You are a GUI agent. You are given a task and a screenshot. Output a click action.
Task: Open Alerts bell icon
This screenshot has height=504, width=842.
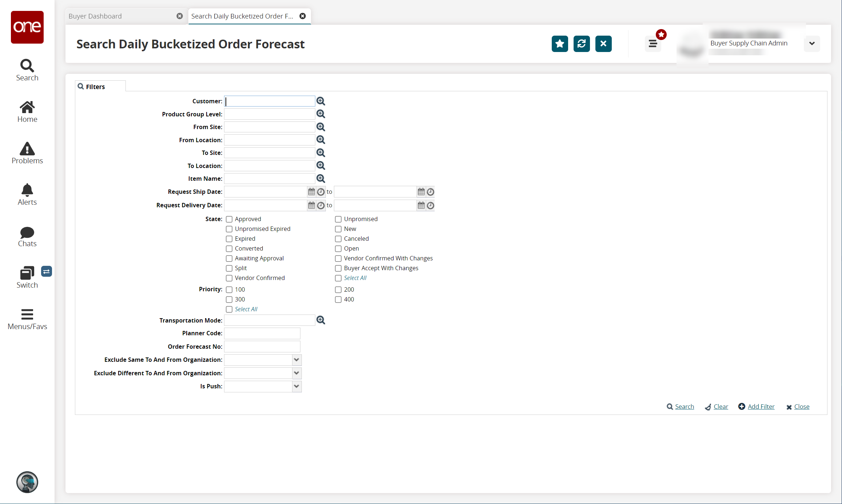27,194
